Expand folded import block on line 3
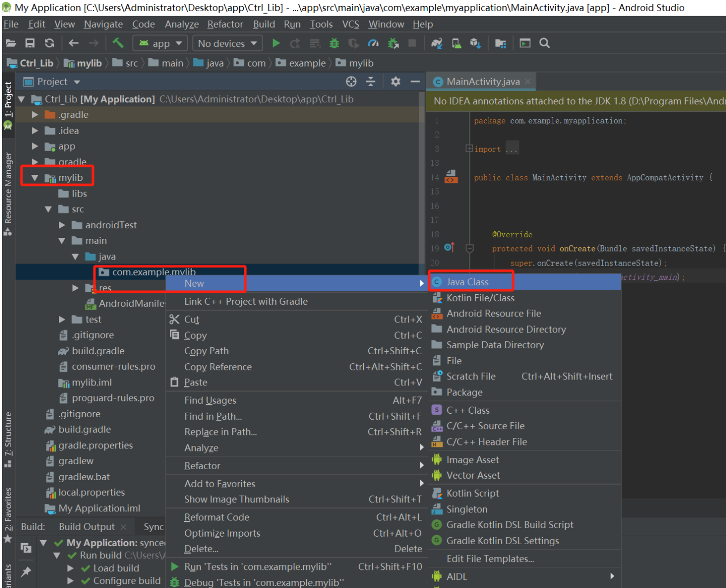Screen dimensions: 726x588 click(x=469, y=149)
